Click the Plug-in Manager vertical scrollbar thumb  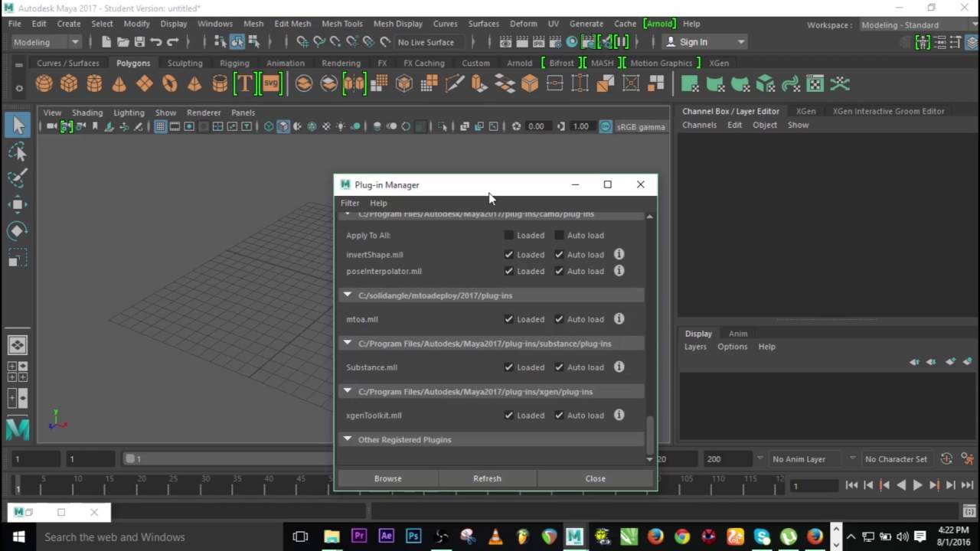pos(651,434)
